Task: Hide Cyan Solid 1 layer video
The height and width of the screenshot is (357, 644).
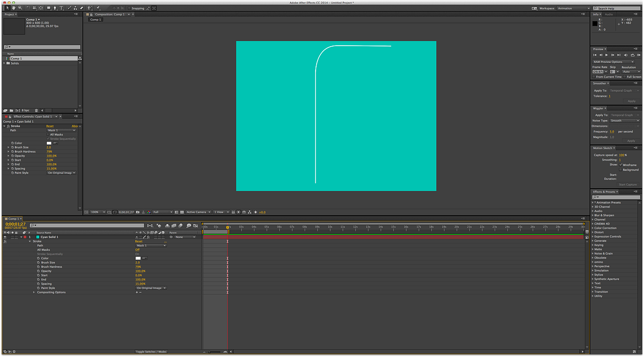Action: (x=4, y=237)
